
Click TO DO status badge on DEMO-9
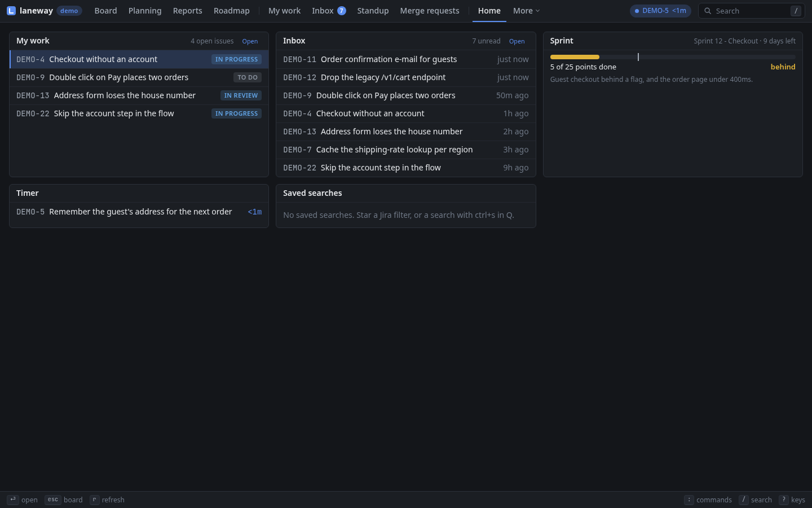tap(248, 77)
